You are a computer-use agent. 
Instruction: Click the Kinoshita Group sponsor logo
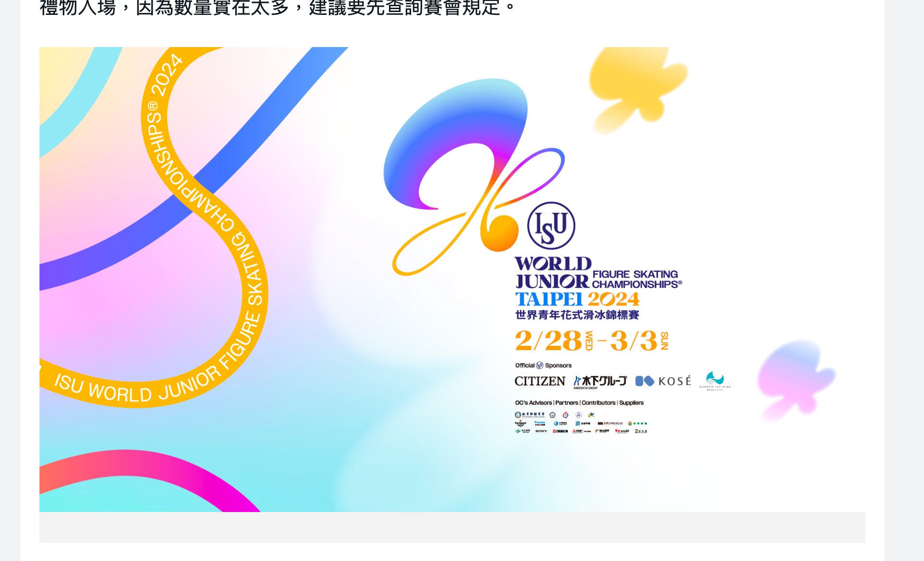[x=600, y=381]
